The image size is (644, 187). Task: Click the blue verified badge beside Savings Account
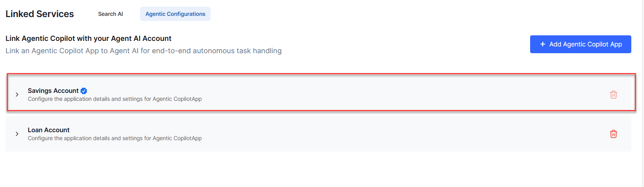[84, 91]
